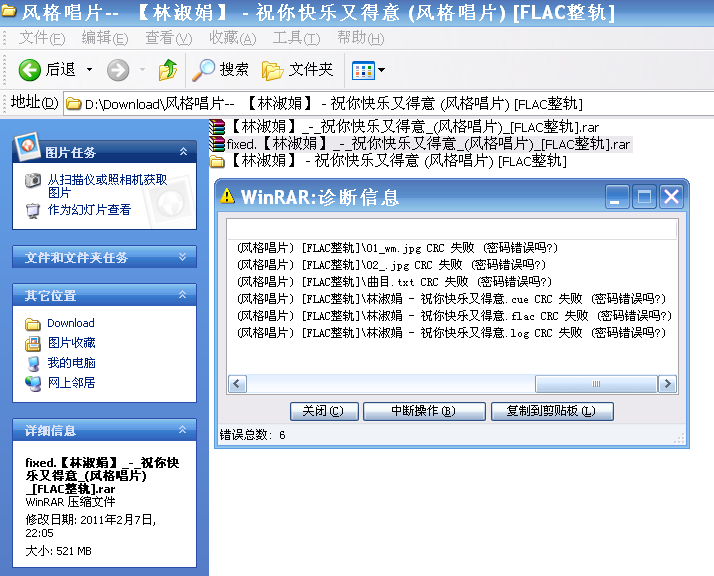Click the scanner camera icon in 图片任务
The height and width of the screenshot is (576, 714).
pyautogui.click(x=33, y=180)
